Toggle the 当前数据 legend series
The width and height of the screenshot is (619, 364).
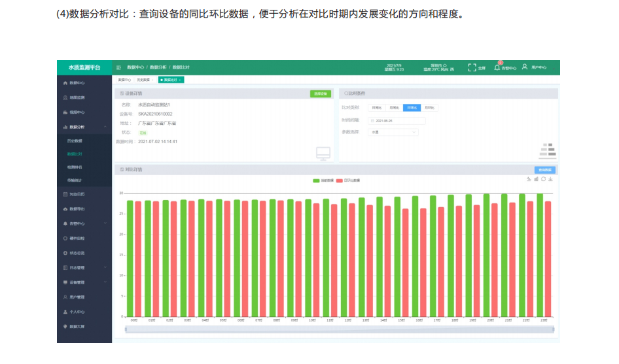click(x=323, y=180)
